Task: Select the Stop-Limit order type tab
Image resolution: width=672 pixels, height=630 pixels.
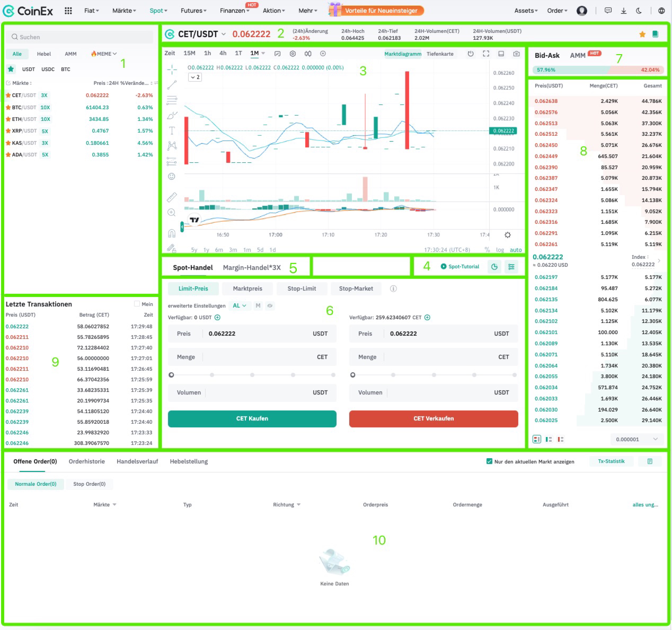Action: (302, 289)
